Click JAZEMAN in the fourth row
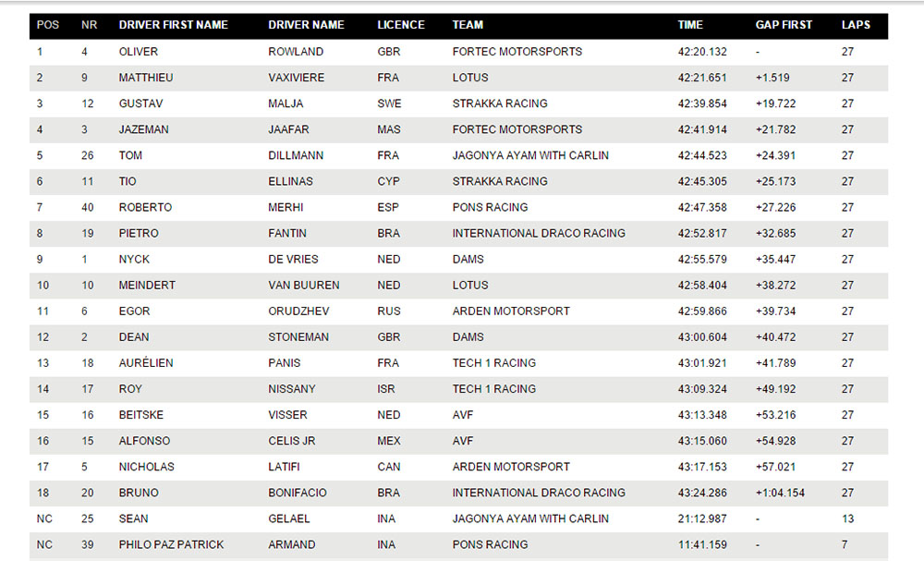The width and height of the screenshot is (924, 561). pos(144,129)
